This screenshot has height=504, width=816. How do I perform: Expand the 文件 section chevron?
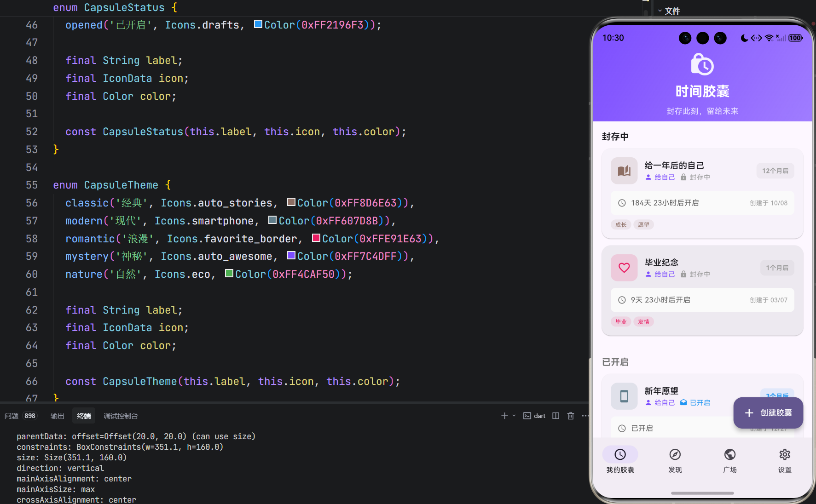coord(660,11)
